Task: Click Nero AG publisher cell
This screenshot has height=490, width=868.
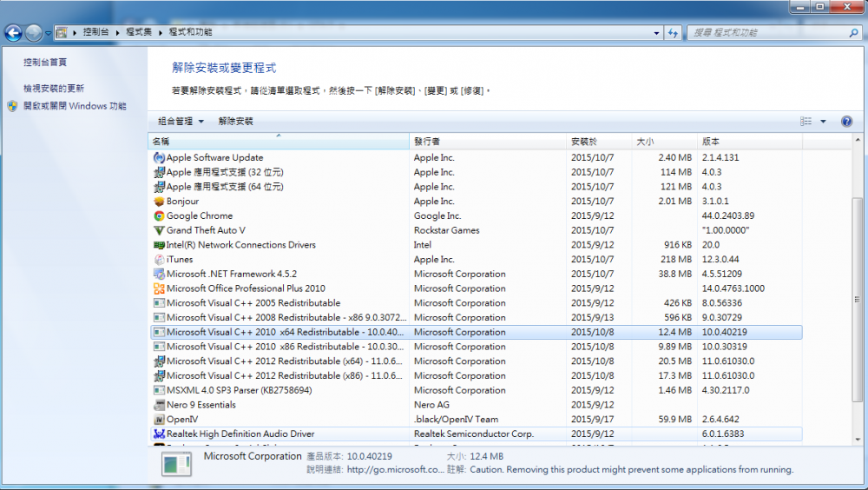Action: pyautogui.click(x=431, y=405)
